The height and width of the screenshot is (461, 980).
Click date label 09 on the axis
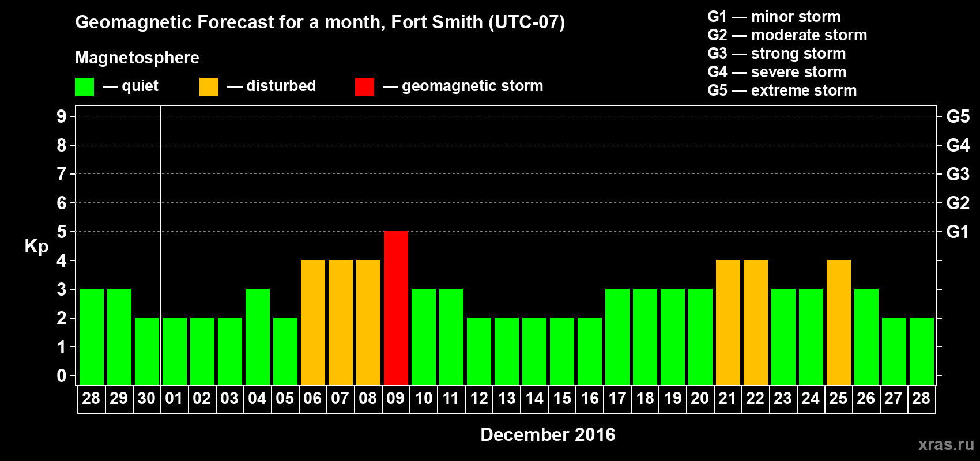pos(395,398)
